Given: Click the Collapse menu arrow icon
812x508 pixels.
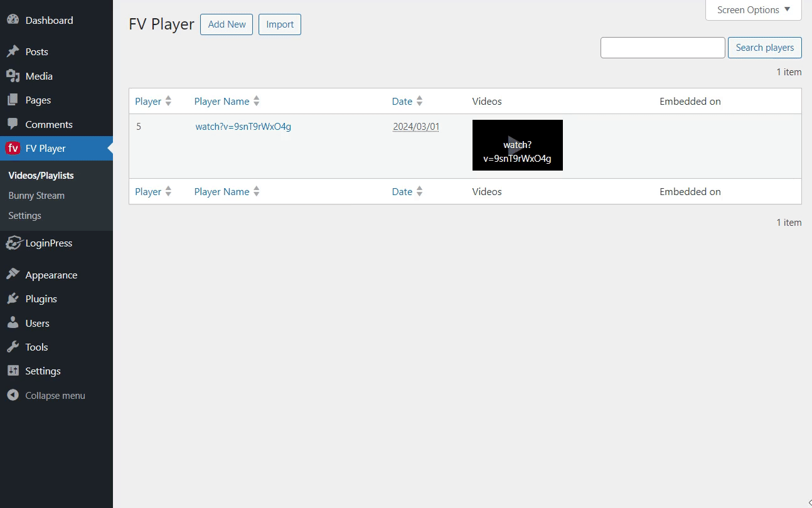Looking at the screenshot, I should [13, 395].
